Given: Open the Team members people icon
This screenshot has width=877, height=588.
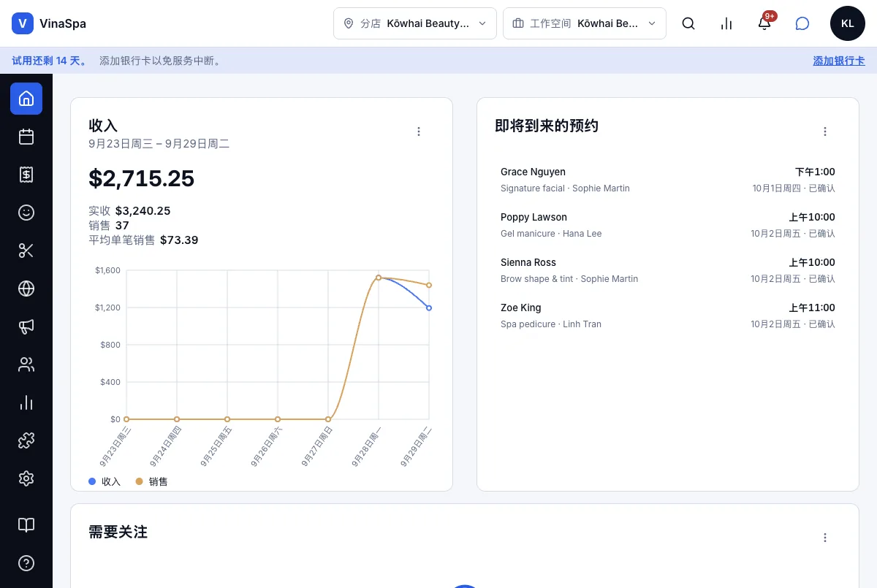Looking at the screenshot, I should click(26, 364).
